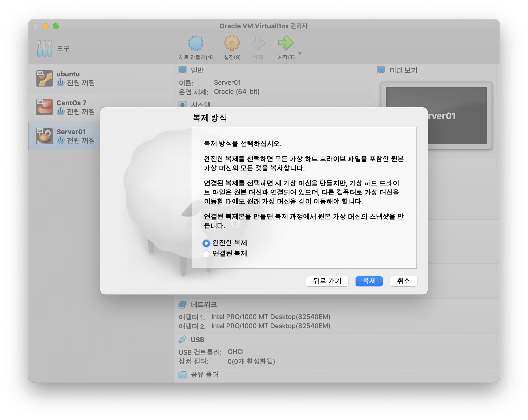This screenshot has width=528, height=420.
Task: Click the Server01 penguin VM icon
Action: [x=45, y=136]
